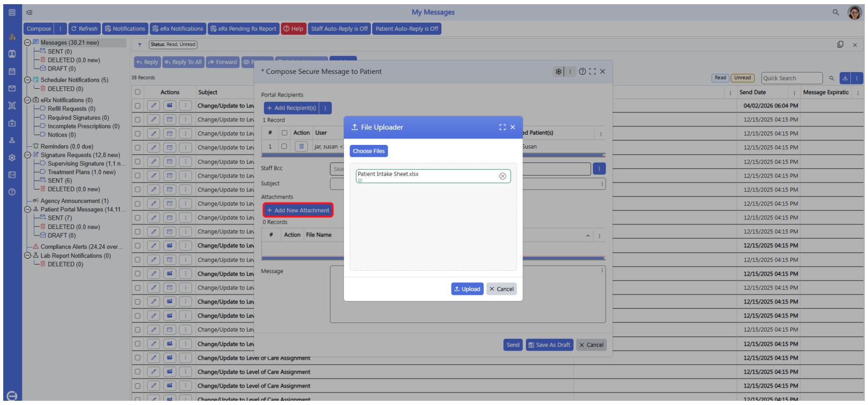Viewport: 868px width, 405px height.
Task: Open compose dialog help question icon
Action: (x=582, y=72)
